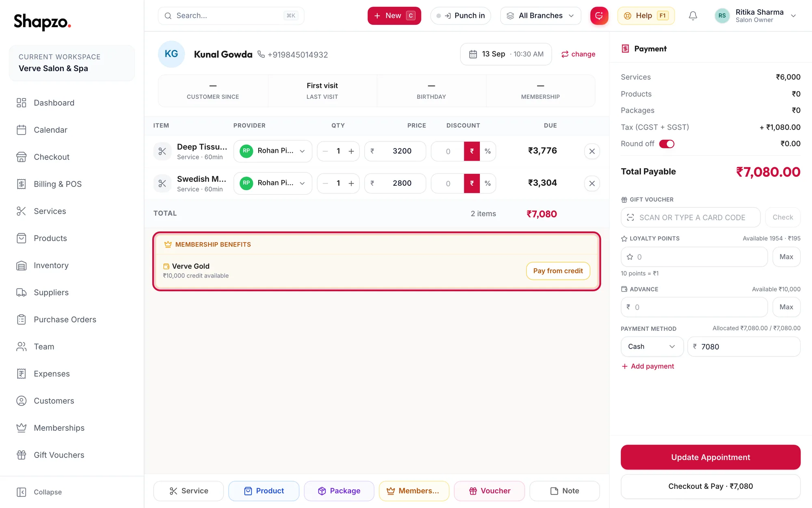
Task: Click the gift voucher scan icon
Action: (631, 217)
